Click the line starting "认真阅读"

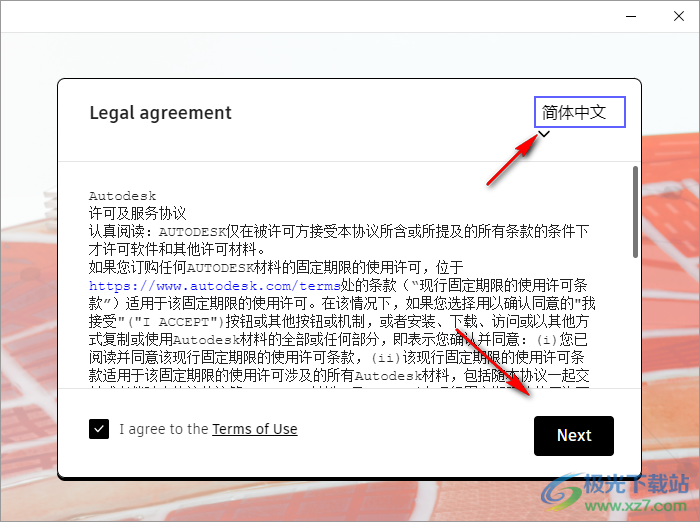(x=339, y=231)
